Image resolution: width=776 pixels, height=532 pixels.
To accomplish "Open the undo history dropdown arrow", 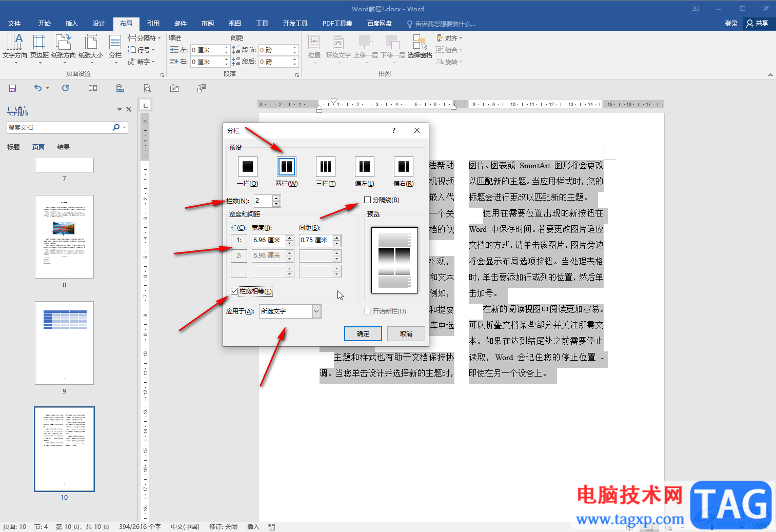I will [x=47, y=88].
